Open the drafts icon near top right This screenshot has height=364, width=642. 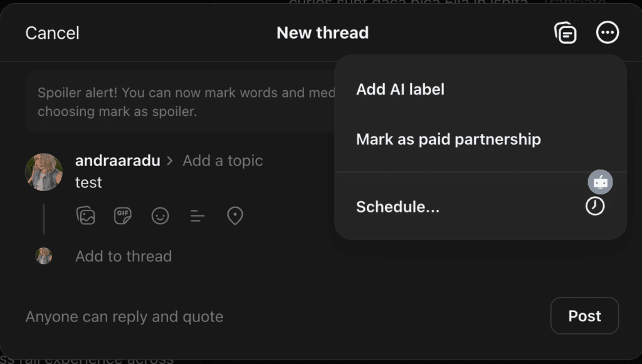pyautogui.click(x=566, y=33)
